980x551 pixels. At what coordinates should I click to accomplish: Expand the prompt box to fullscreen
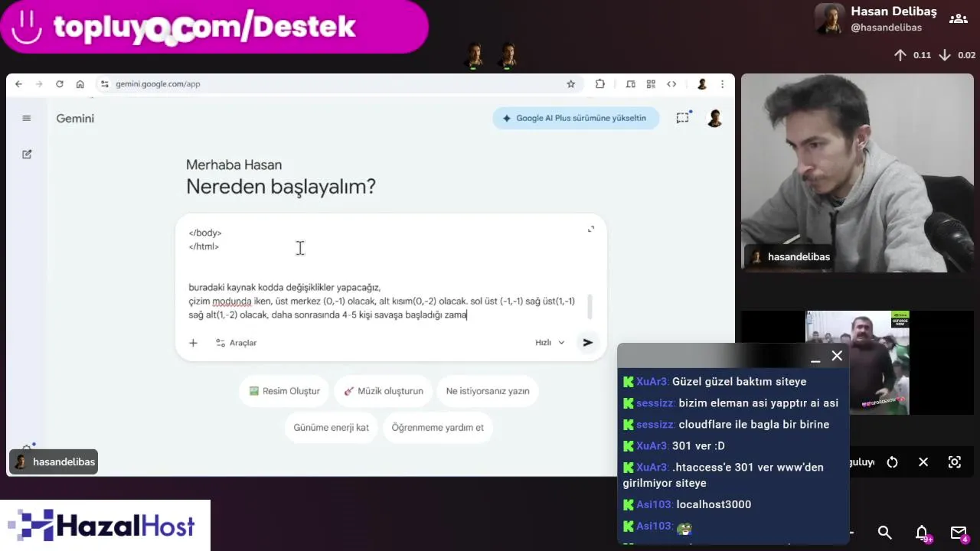[x=591, y=229]
